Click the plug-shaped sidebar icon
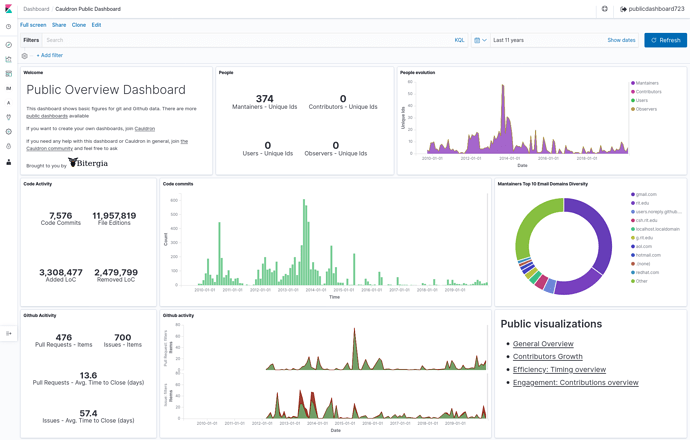This screenshot has height=440, width=690. click(x=8, y=117)
